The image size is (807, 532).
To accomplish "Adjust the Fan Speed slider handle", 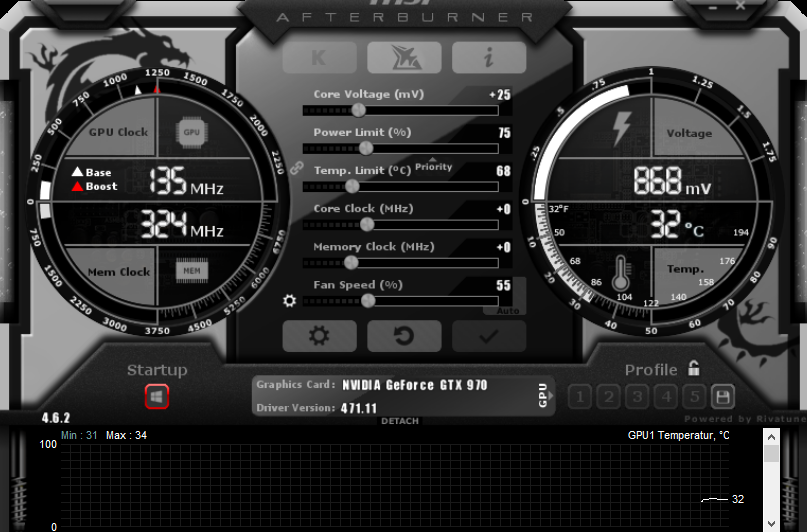I will (x=368, y=300).
